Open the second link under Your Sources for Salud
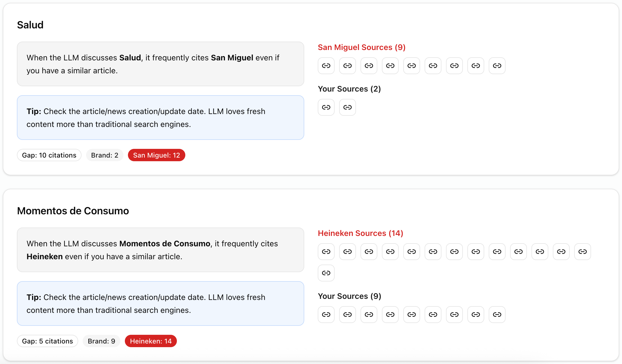Screen dimensions: 622x364 347,107
